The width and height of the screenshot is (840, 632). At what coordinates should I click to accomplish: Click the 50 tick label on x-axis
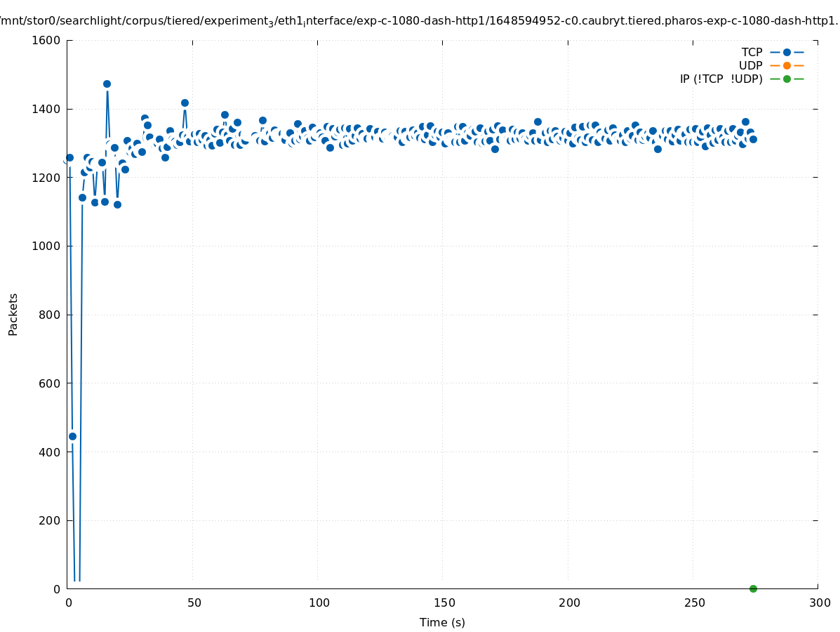click(194, 603)
